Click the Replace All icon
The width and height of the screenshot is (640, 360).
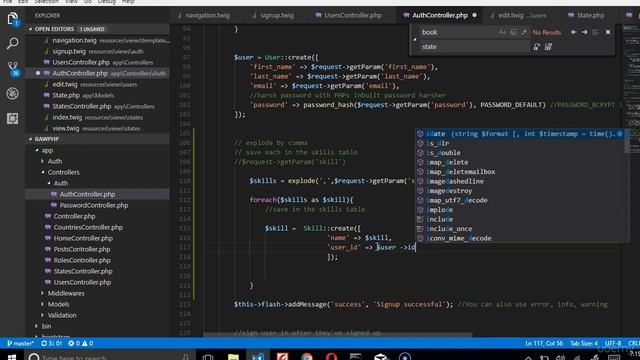click(x=548, y=47)
